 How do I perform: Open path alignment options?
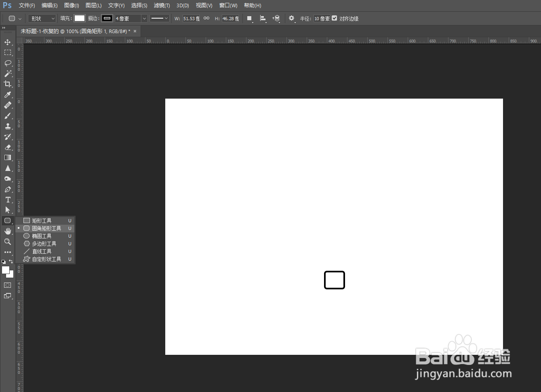coord(263,19)
